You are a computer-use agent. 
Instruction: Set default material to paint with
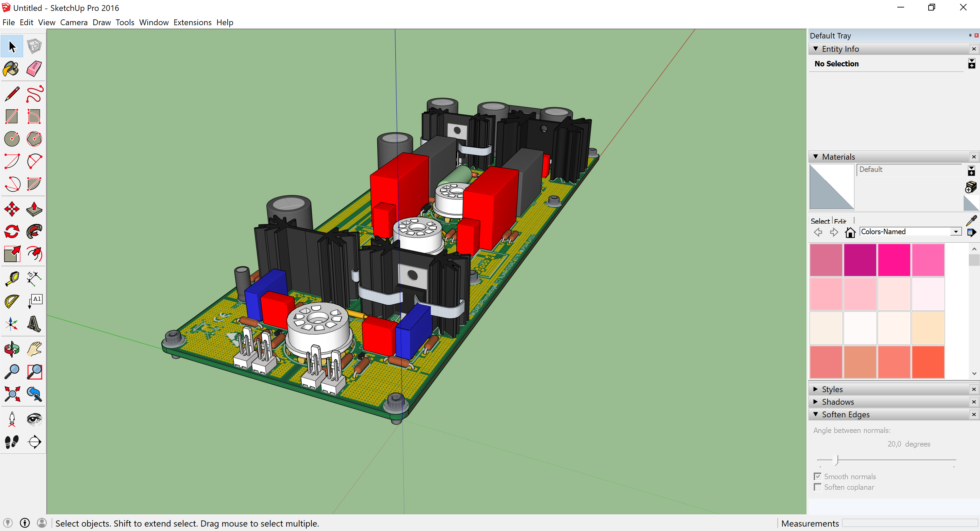pyautogui.click(x=971, y=203)
